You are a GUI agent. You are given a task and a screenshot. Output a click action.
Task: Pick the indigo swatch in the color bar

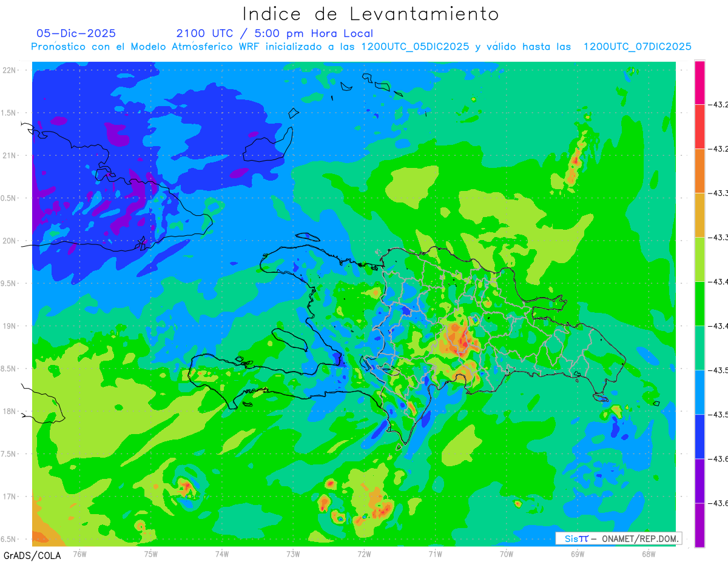click(x=699, y=481)
